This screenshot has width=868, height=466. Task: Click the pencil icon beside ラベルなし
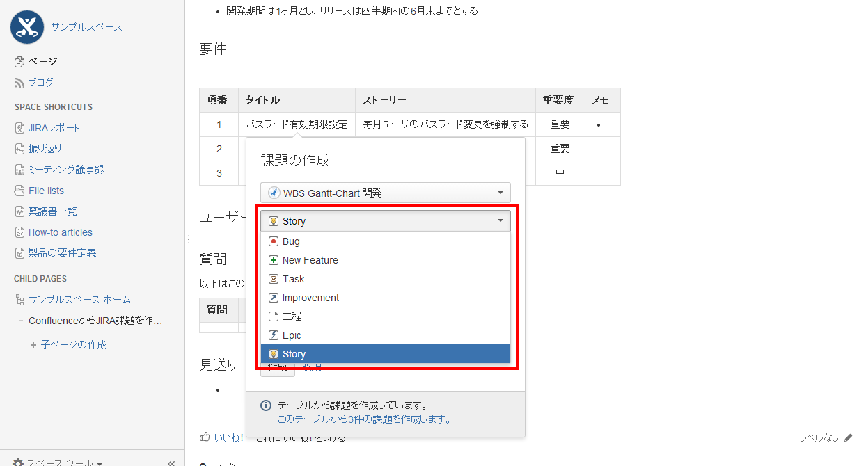848,437
